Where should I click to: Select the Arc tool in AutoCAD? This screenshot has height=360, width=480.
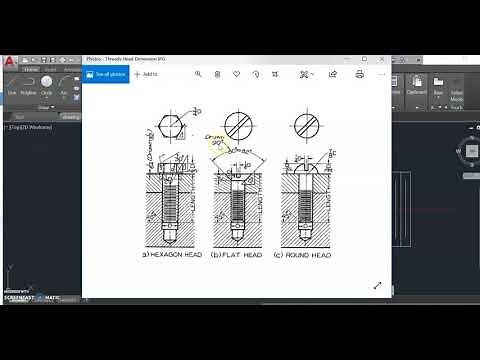pos(64,86)
